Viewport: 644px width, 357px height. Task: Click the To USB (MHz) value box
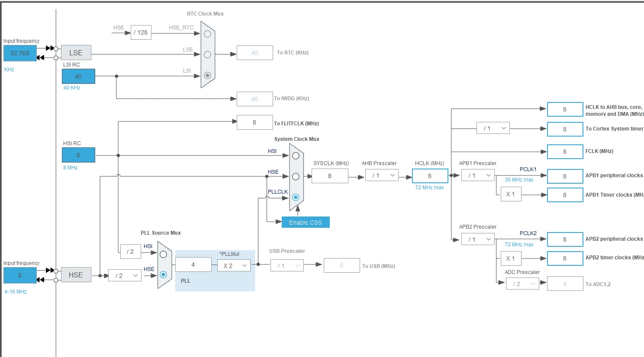[341, 265]
